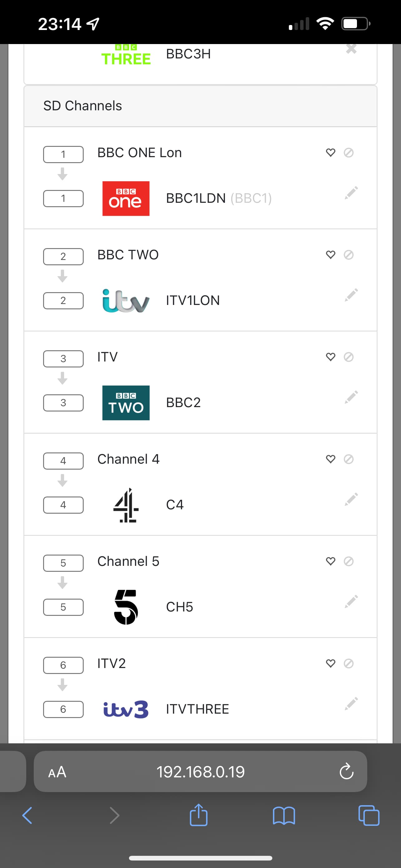Go back to previous page
The image size is (401, 868).
[x=27, y=816]
